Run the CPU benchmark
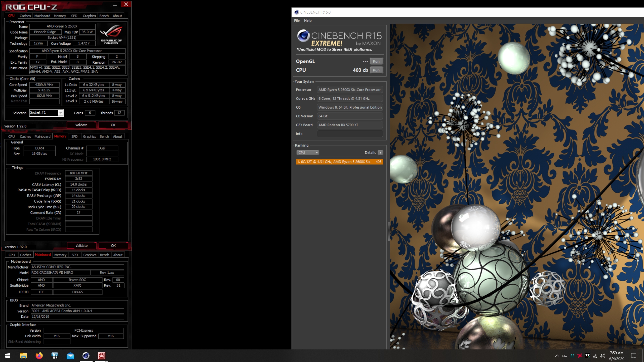 (376, 70)
